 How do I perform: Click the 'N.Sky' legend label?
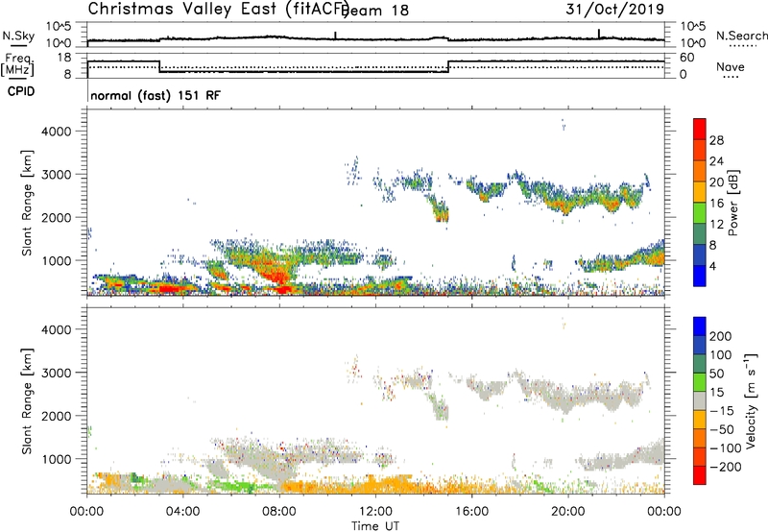point(18,36)
